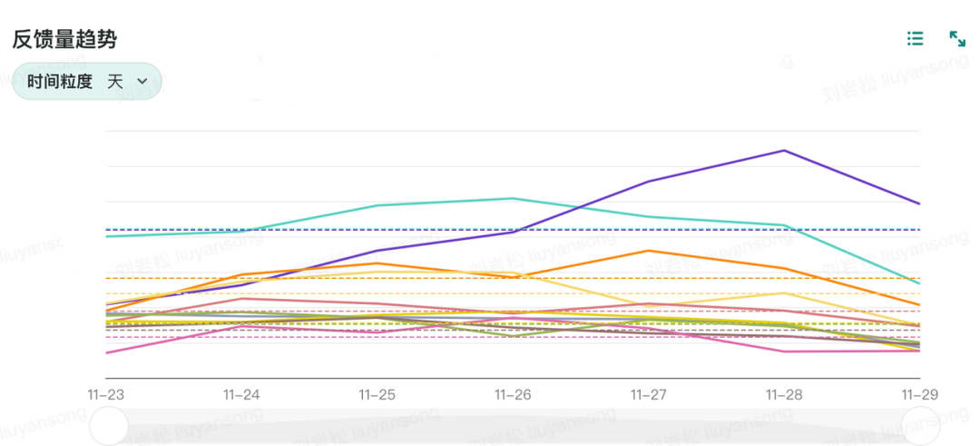Click the orange line's point at 11-27
Viewport: 980px width, 446px height.
[x=648, y=251]
